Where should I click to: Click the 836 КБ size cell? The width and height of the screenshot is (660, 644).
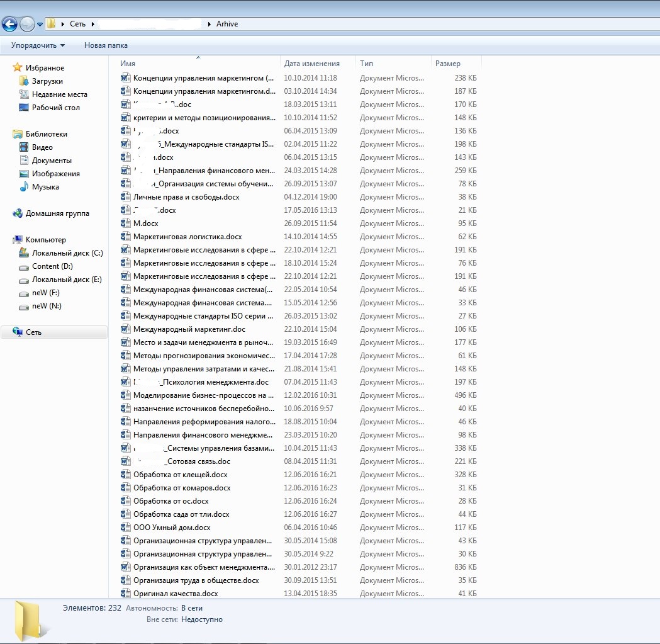[x=465, y=567]
